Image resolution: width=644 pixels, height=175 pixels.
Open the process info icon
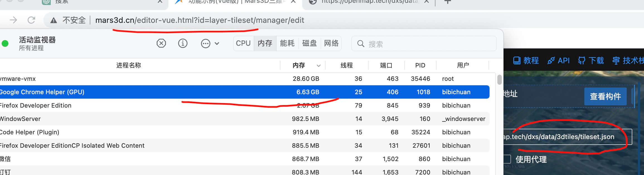click(x=183, y=43)
